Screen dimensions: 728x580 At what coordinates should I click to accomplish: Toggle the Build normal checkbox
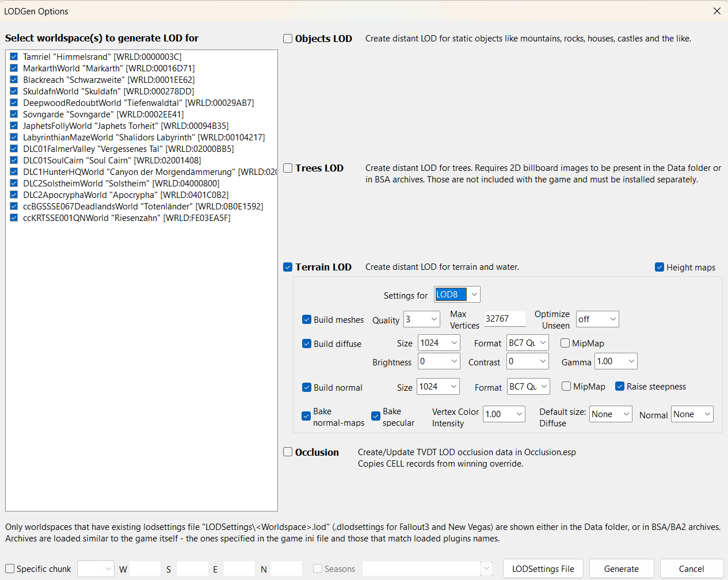pos(307,387)
